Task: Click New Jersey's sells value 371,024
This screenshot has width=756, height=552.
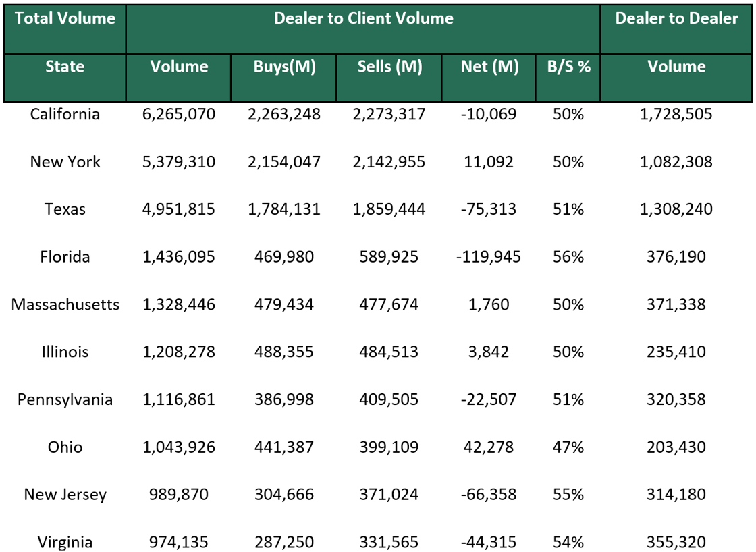Action: (x=389, y=494)
